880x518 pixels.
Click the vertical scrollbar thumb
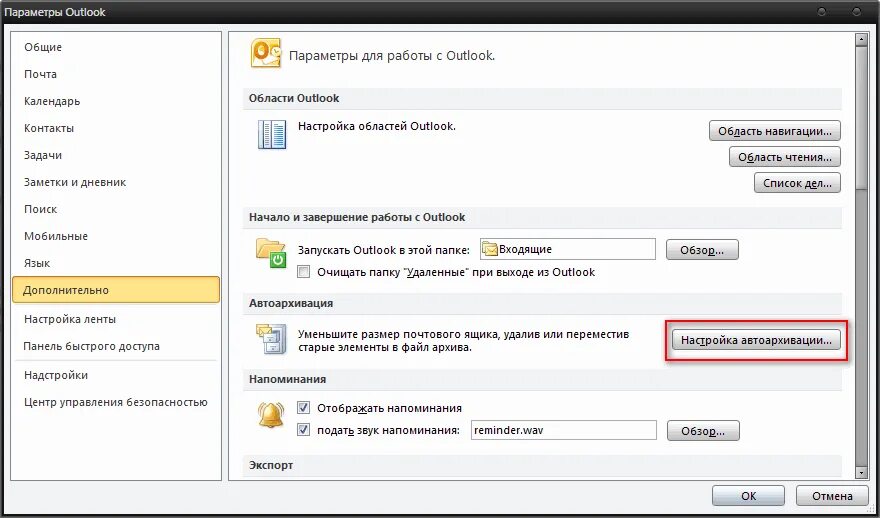pyautogui.click(x=861, y=118)
